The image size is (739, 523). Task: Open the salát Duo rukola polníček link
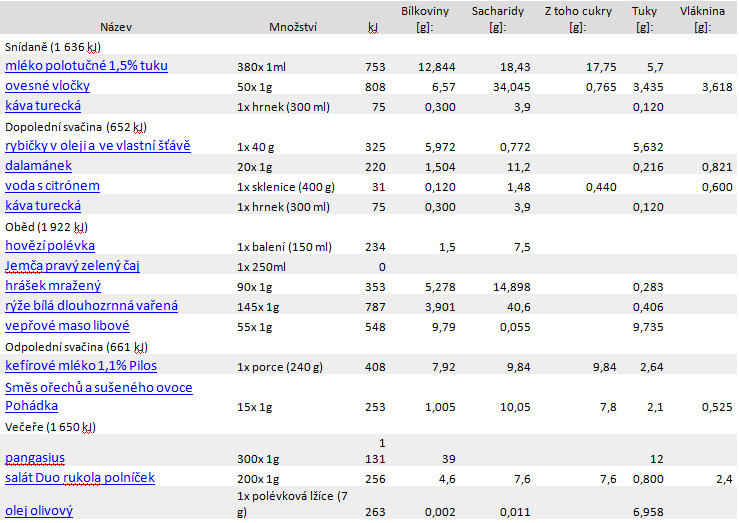(80, 478)
